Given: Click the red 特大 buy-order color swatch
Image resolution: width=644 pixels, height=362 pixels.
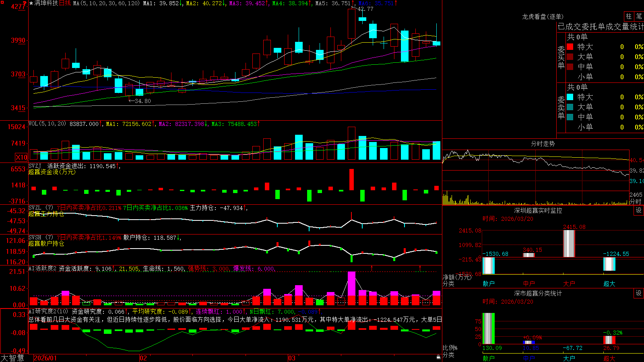Looking at the screenshot, I should (570, 47).
